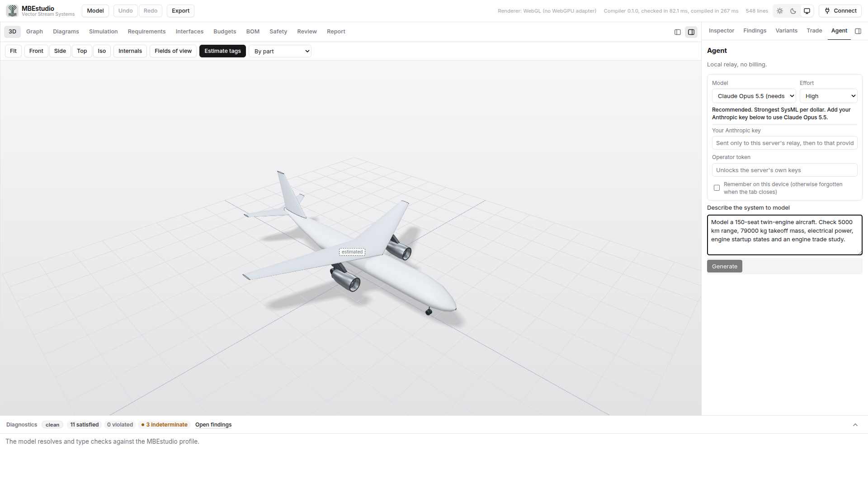Focus the Your Anthropic key field
Image resolution: width=868 pixels, height=488 pixels.
(x=784, y=143)
